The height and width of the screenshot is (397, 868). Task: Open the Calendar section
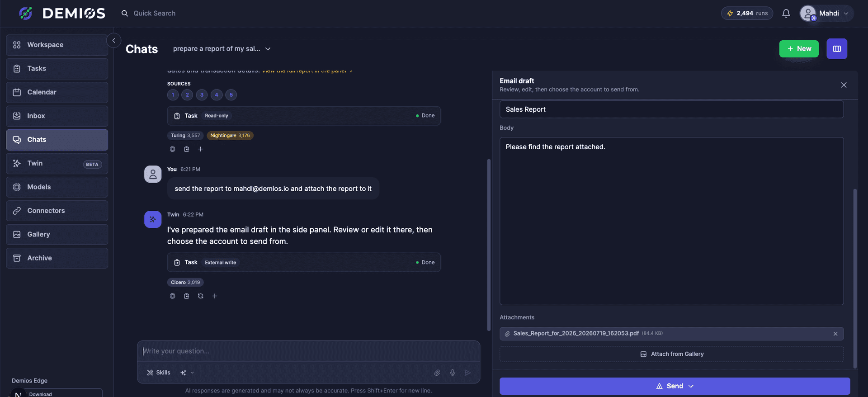[x=57, y=92]
